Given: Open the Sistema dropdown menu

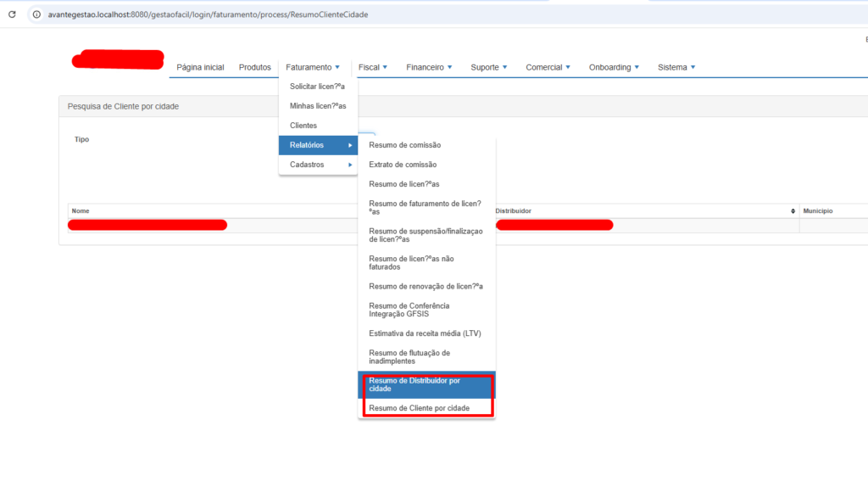Looking at the screenshot, I should click(x=676, y=67).
